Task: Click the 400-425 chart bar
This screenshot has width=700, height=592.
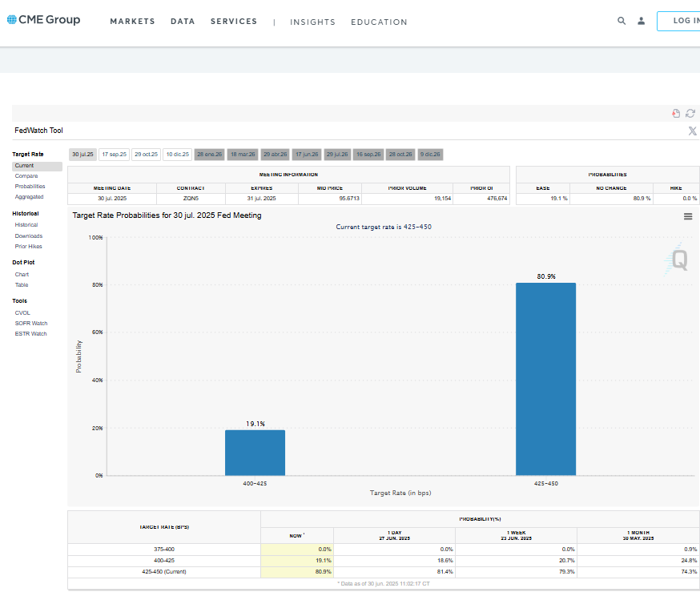Action: coord(255,453)
